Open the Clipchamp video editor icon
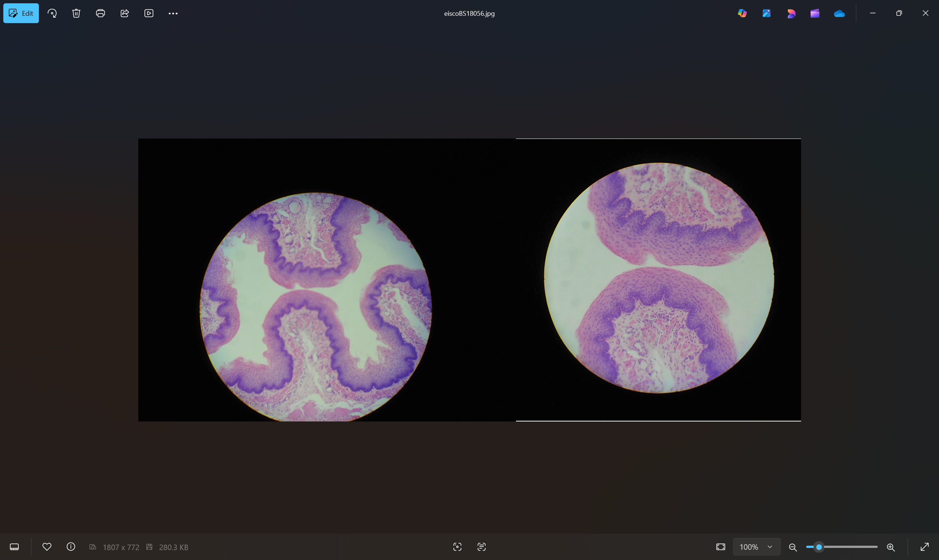The height and width of the screenshot is (560, 939). [815, 13]
